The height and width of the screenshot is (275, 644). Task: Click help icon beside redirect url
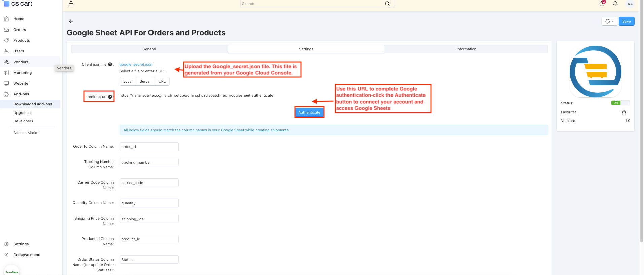(110, 97)
